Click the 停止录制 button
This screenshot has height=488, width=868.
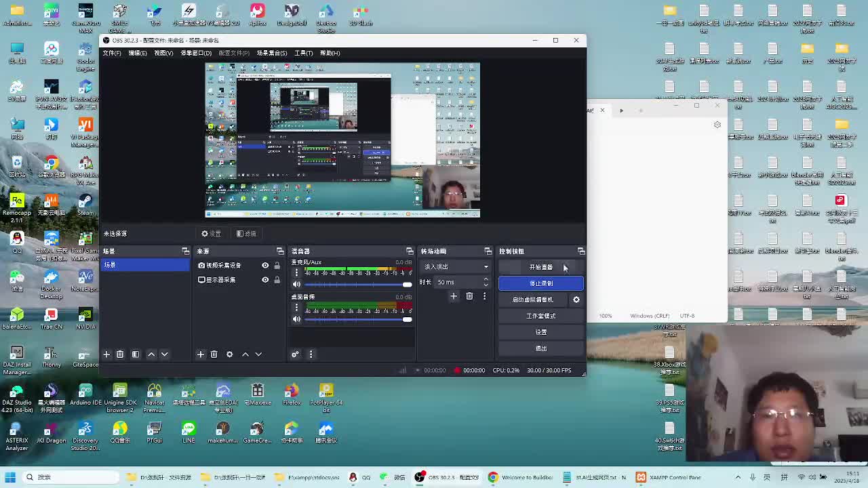(540, 283)
